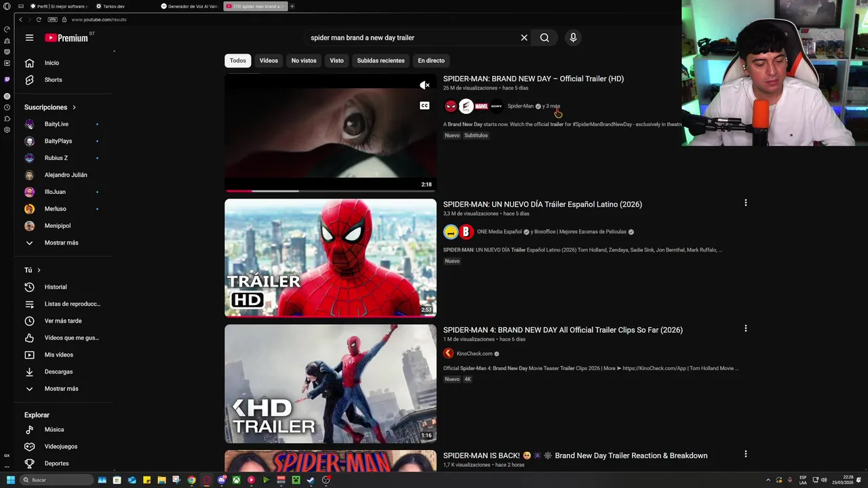Open ONE Media Español channel
Image resolution: width=868 pixels, height=488 pixels.
[x=499, y=232]
